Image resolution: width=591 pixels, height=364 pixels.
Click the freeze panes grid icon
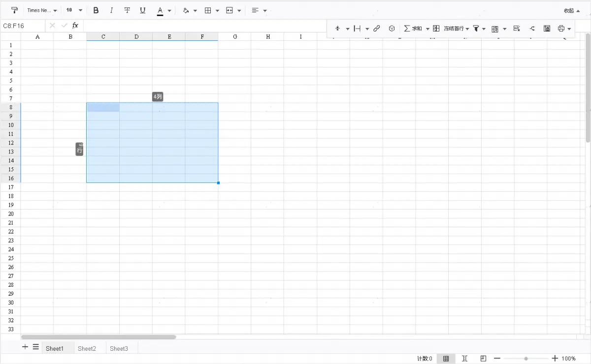(436, 29)
